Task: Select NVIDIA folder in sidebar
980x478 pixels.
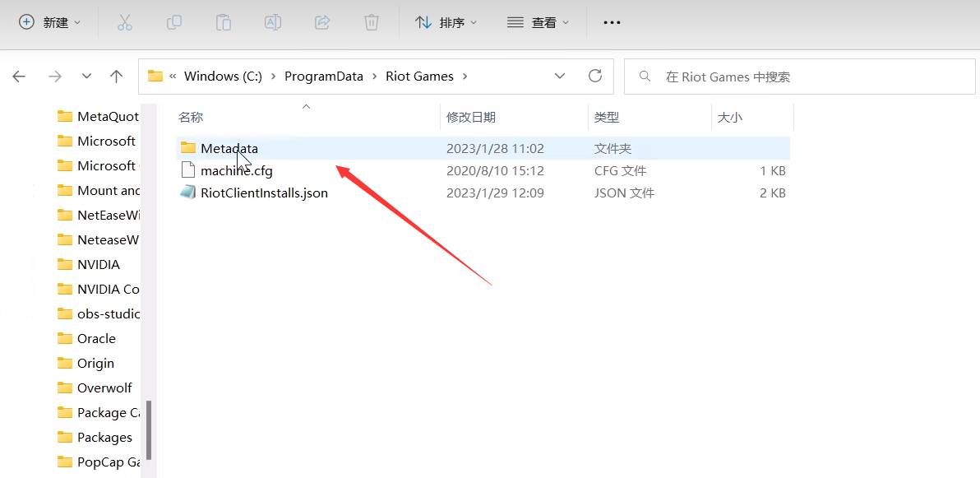Action: click(x=88, y=264)
